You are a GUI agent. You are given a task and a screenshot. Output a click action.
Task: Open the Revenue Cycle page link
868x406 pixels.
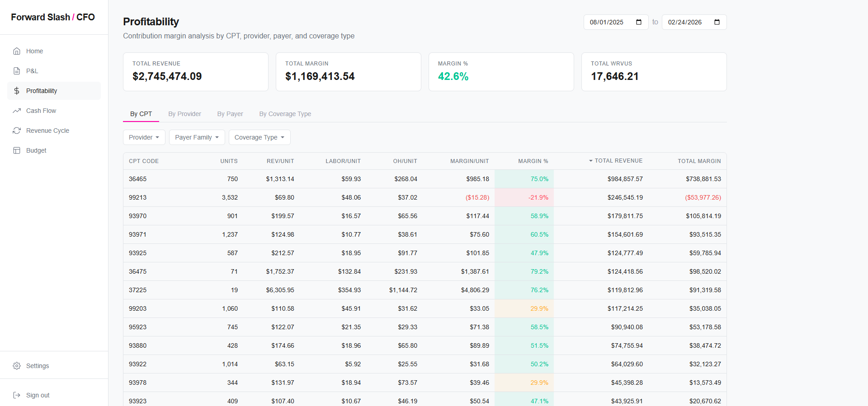click(54, 131)
